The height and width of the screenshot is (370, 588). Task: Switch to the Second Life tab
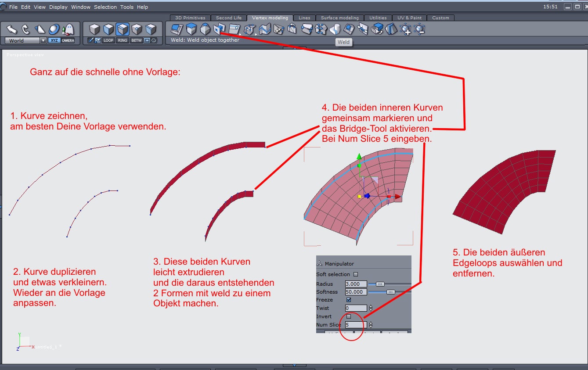coord(229,18)
